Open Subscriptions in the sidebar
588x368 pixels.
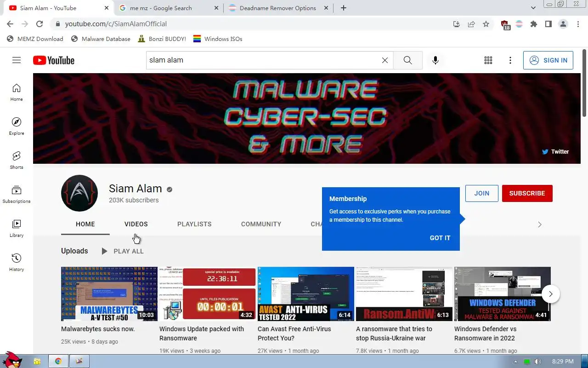tap(17, 195)
